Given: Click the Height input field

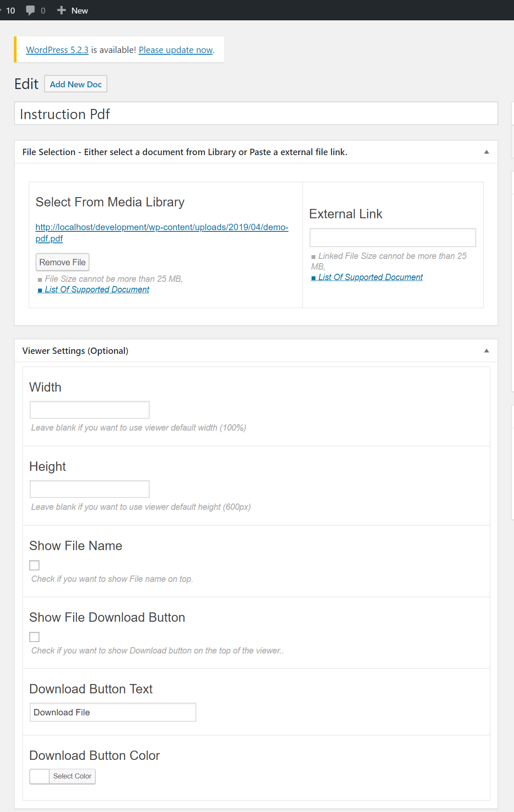Looking at the screenshot, I should (89, 489).
